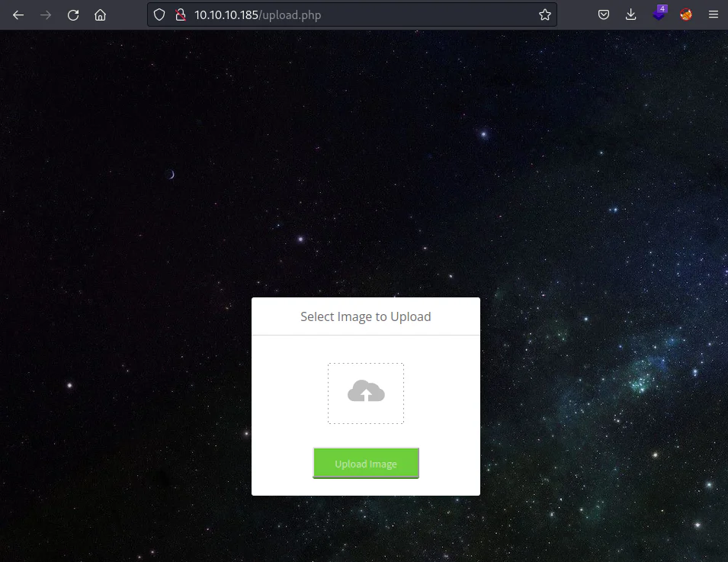Viewport: 728px width, 562px height.
Task: Open the Firefox application menu
Action: click(x=714, y=14)
